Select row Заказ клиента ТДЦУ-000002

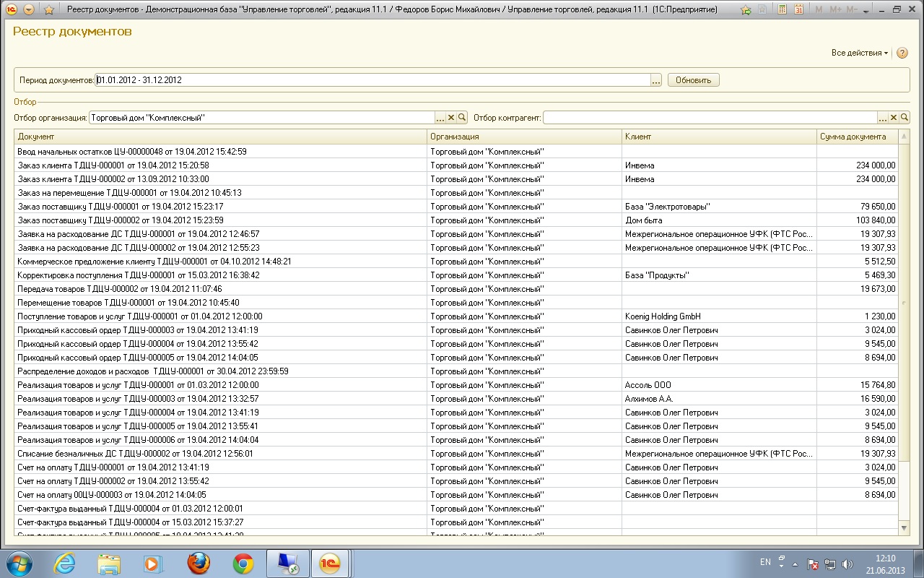tap(457, 179)
